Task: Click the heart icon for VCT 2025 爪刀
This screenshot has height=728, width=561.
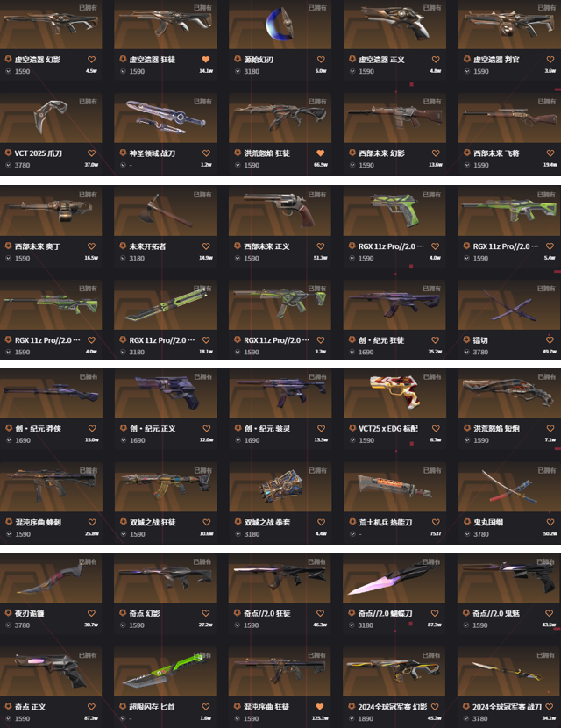Action: coord(91,153)
